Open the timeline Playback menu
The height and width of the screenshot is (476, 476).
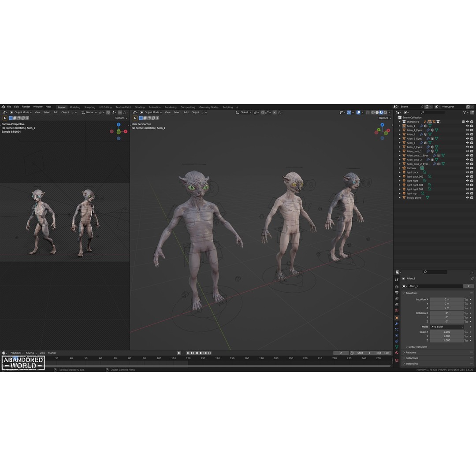(x=17, y=353)
